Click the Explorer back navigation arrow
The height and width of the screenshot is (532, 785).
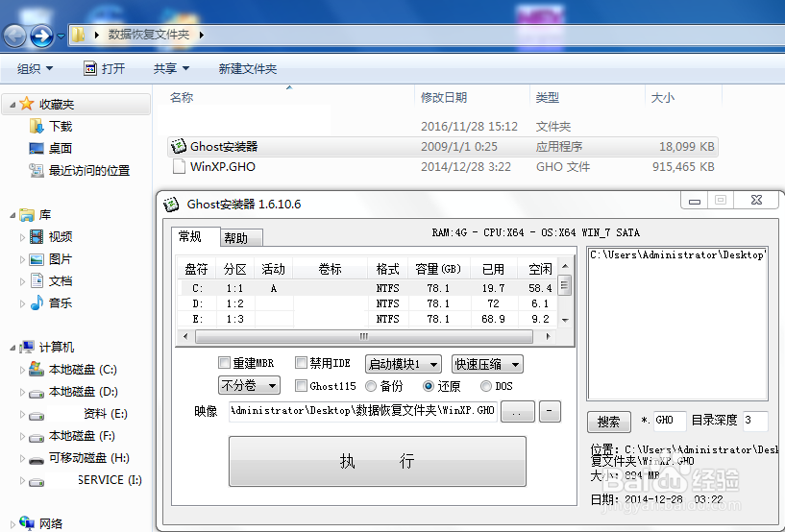[x=14, y=36]
